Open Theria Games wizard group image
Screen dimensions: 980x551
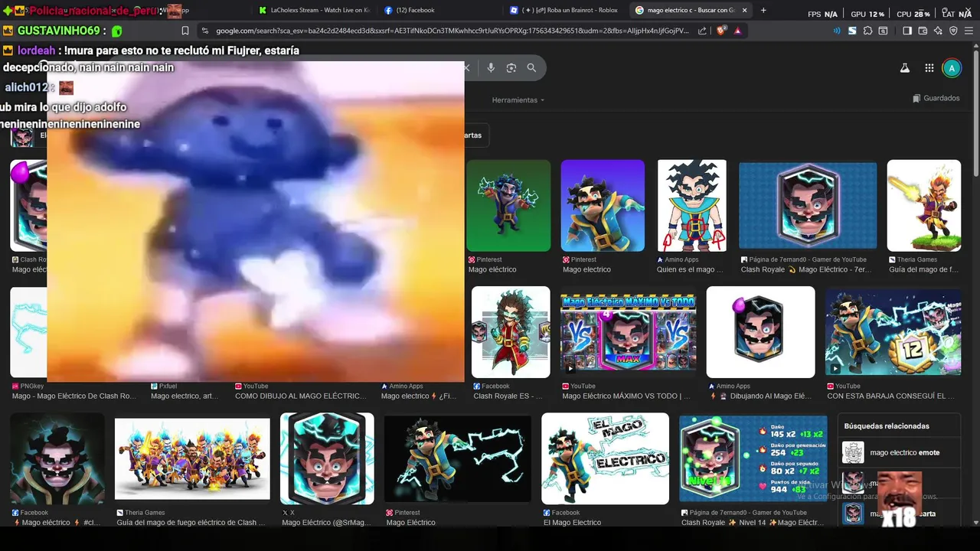[x=192, y=458]
